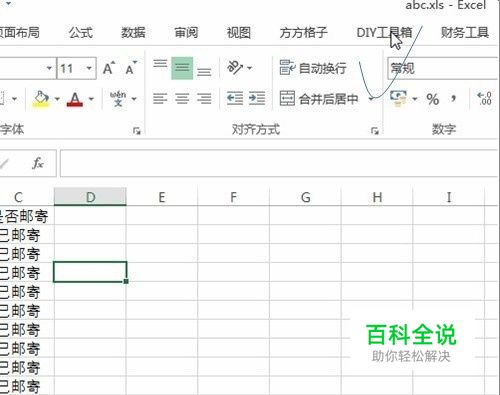The height and width of the screenshot is (395, 500).
Task: Switch to the 方方格子 tab
Action: point(303,32)
